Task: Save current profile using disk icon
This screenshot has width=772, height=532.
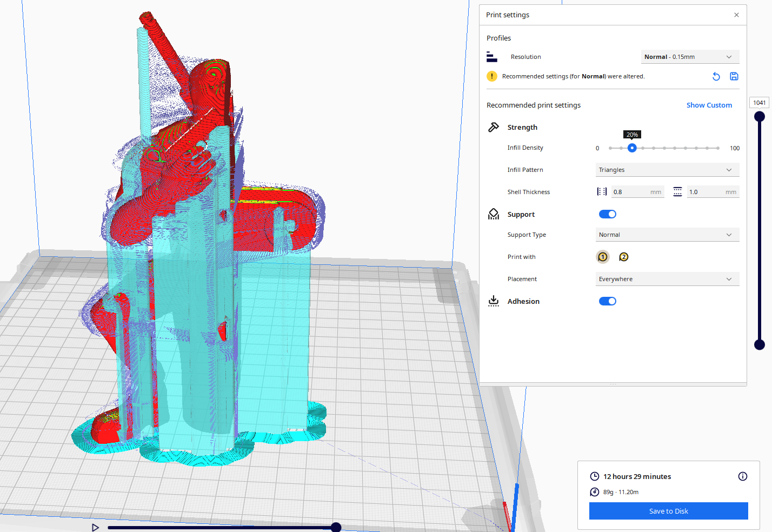Action: click(x=734, y=76)
